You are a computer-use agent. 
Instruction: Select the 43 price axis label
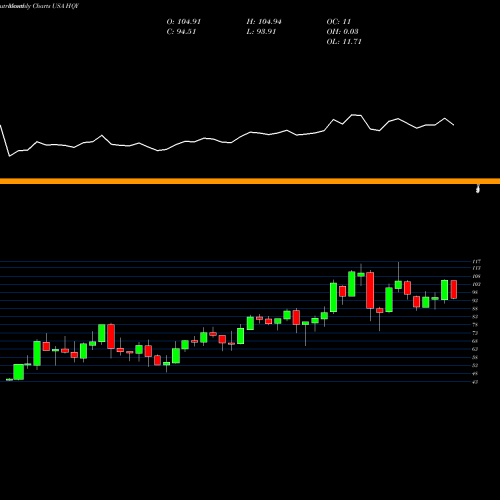475,382
